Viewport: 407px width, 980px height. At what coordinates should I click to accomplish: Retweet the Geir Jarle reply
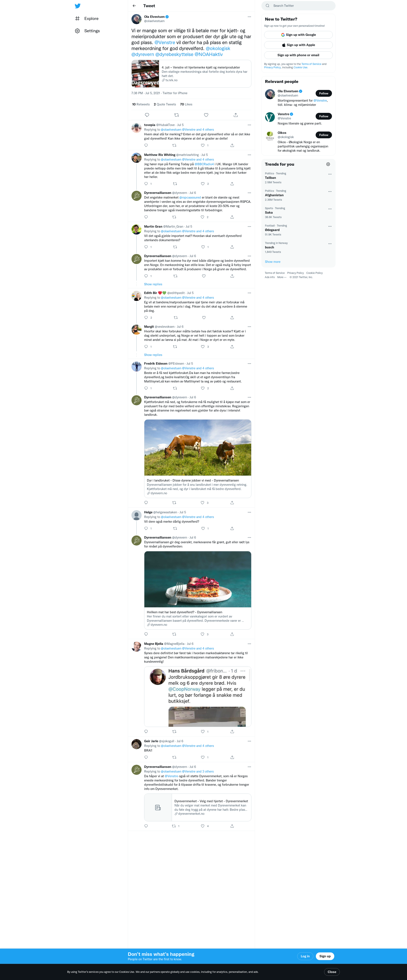coord(174,757)
